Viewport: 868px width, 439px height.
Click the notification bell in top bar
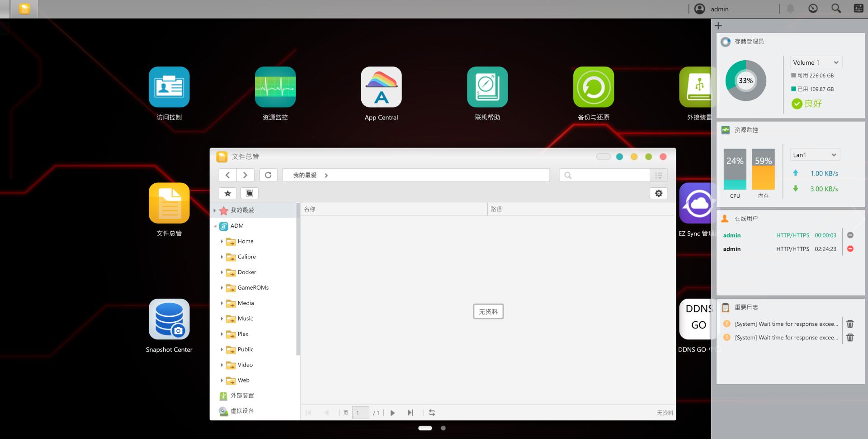click(x=790, y=9)
